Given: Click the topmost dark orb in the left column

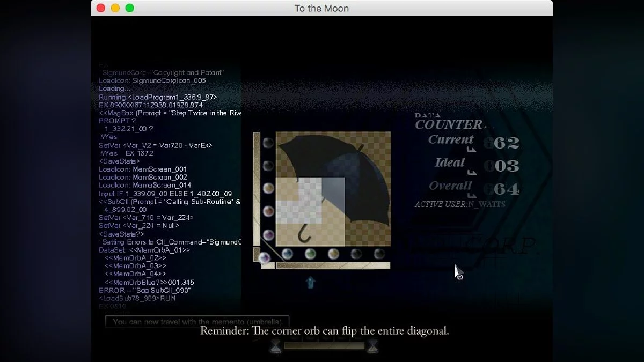Looking at the screenshot, I should 268,143.
